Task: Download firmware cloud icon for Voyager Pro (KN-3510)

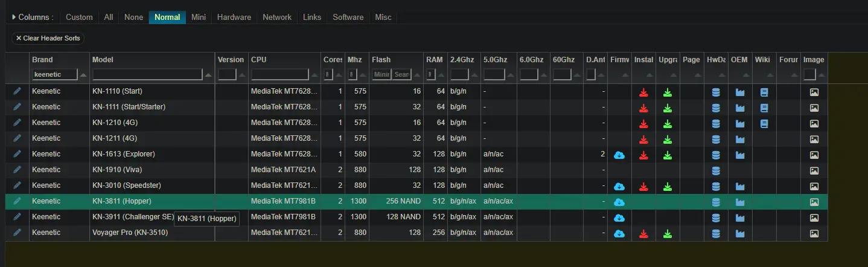Action: pyautogui.click(x=619, y=234)
